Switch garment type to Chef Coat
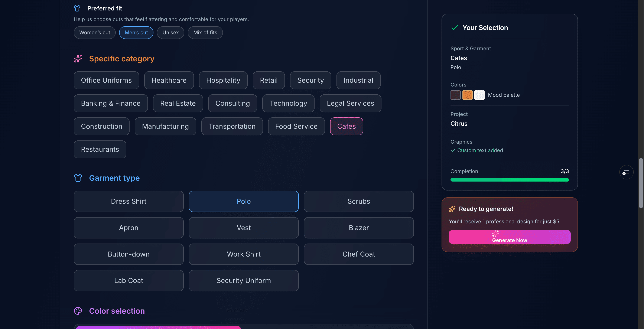 (358, 254)
